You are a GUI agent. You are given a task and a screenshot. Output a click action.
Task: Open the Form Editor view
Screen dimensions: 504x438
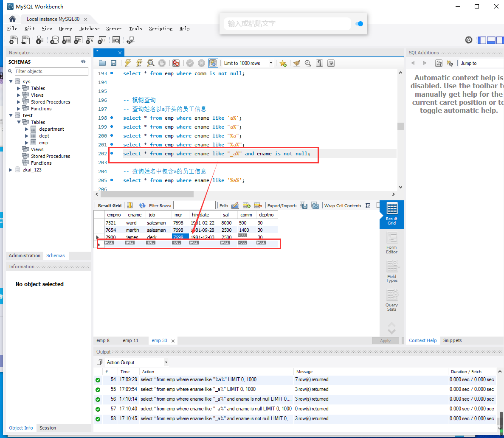click(x=391, y=243)
